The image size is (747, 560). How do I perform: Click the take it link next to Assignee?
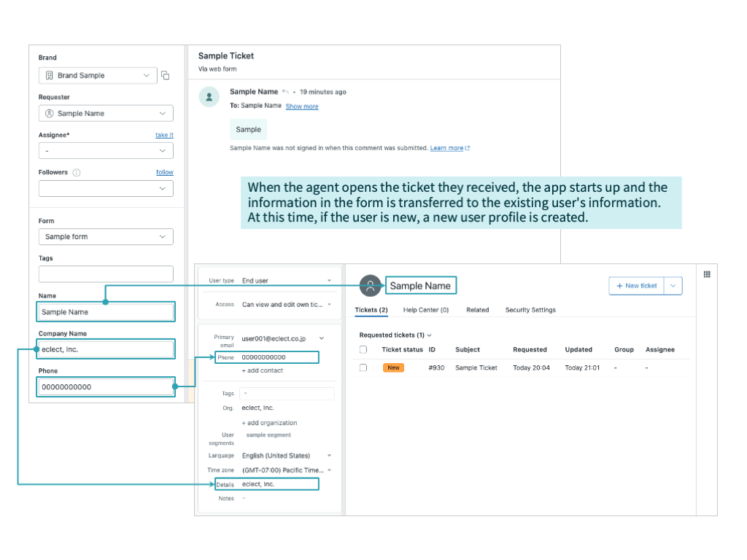click(x=164, y=134)
